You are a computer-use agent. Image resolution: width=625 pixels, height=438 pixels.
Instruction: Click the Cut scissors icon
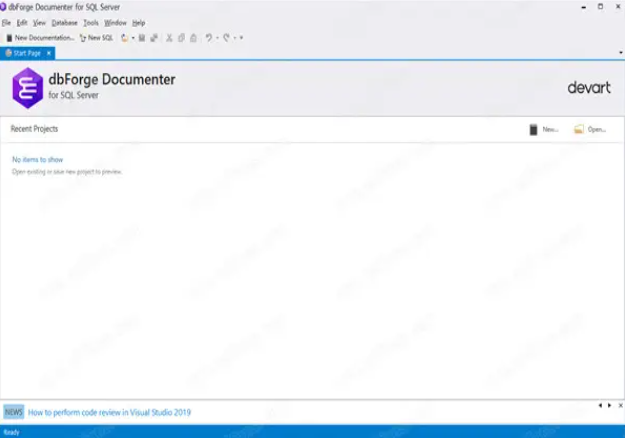169,38
